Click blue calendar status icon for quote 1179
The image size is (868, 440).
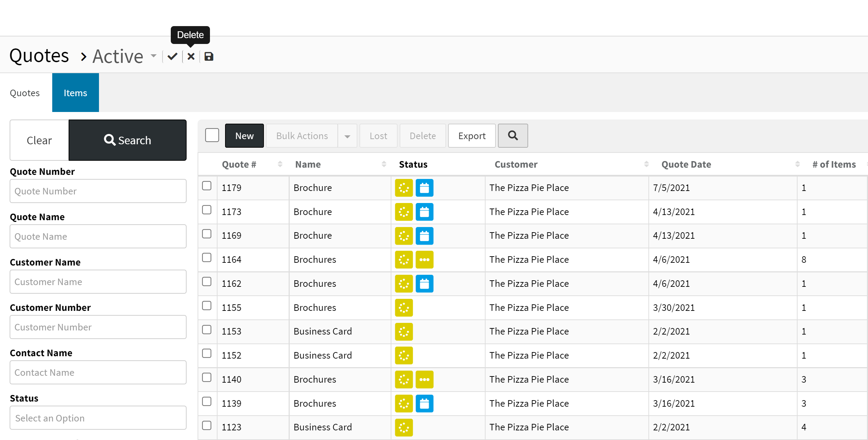click(424, 188)
